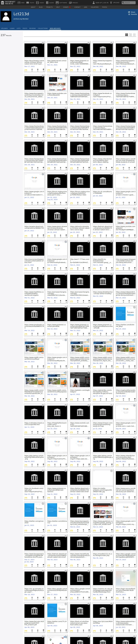138x644 pixels.
Task: Open the Audio media section icon
Action: [47, 3]
